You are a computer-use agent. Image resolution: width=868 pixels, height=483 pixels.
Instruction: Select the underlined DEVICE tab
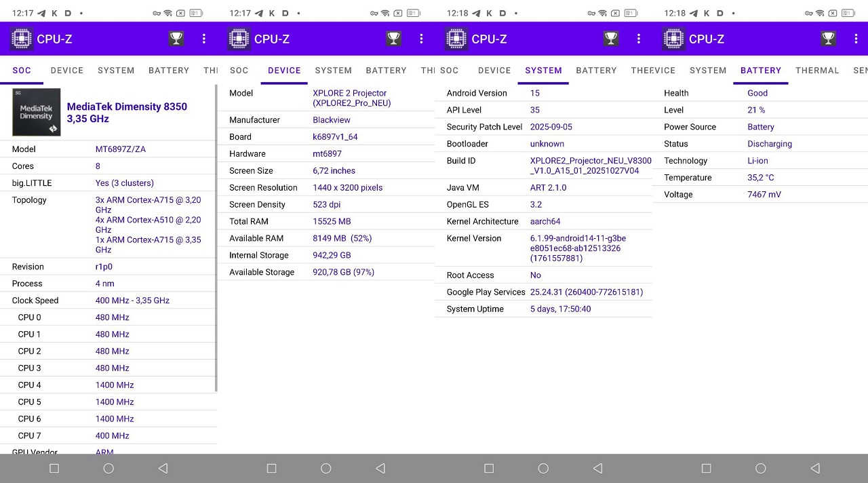tap(284, 71)
